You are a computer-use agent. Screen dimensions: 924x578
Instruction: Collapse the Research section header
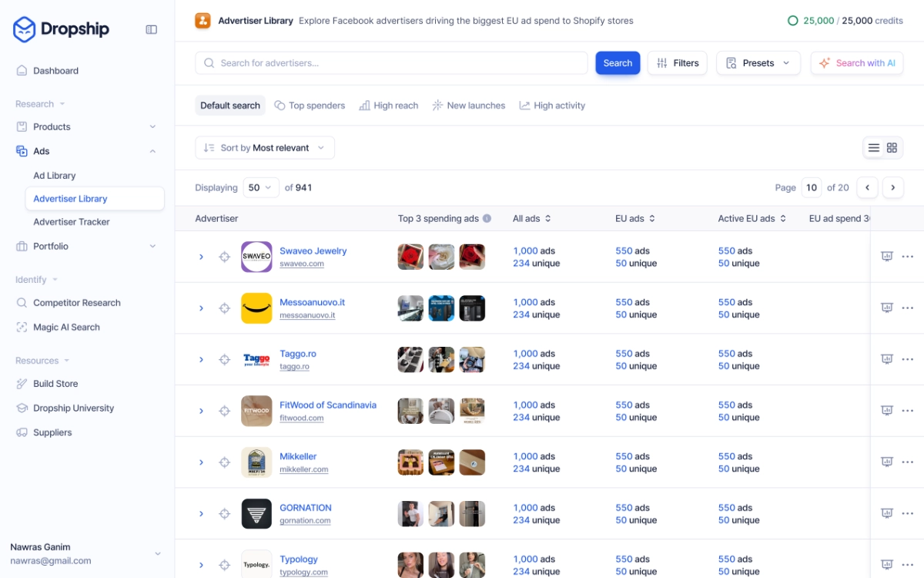coord(40,104)
